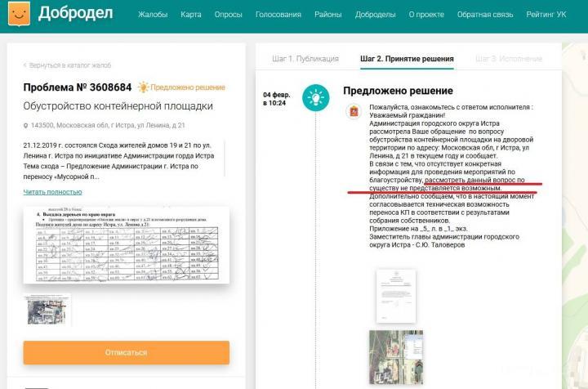Select Обратная связь in navigation bar

tap(485, 15)
